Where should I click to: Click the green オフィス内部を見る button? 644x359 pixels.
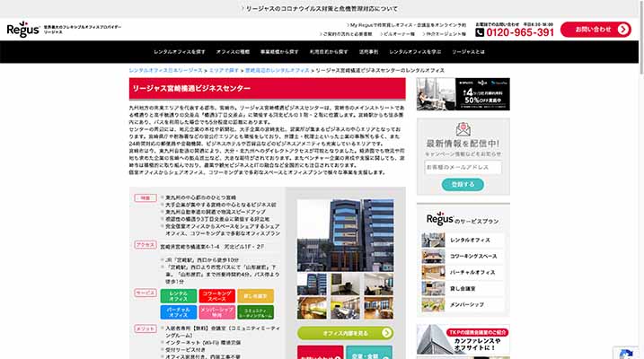pyautogui.click(x=345, y=333)
